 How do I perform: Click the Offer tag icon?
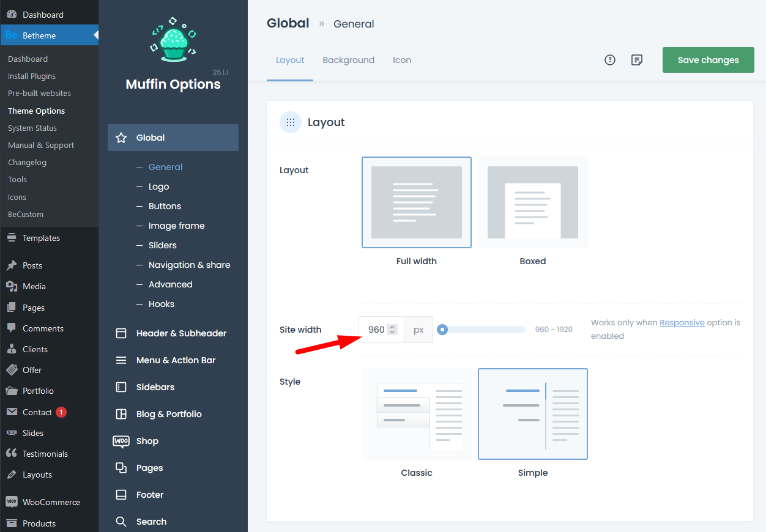[x=12, y=370]
